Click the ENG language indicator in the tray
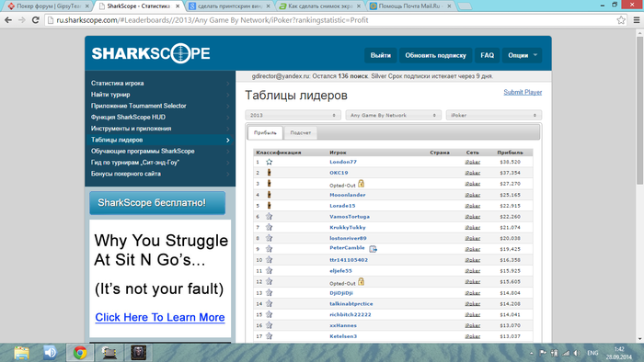The image size is (644, 362). point(592,353)
